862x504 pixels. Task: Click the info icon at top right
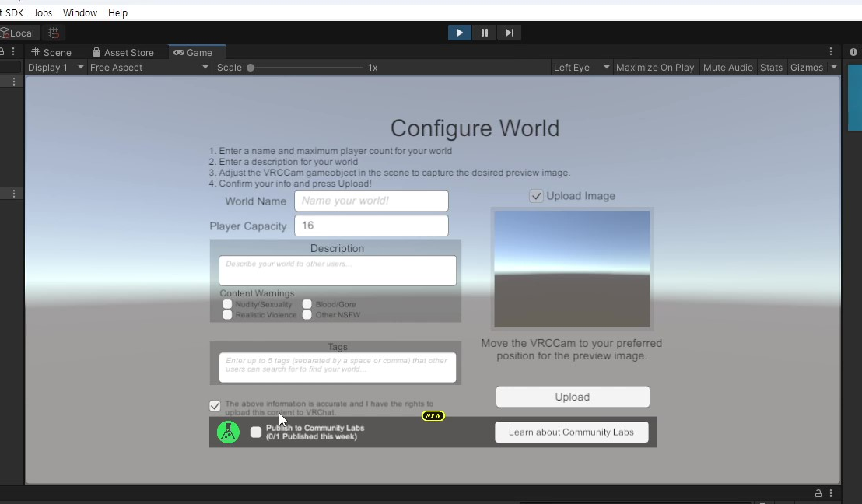853,52
